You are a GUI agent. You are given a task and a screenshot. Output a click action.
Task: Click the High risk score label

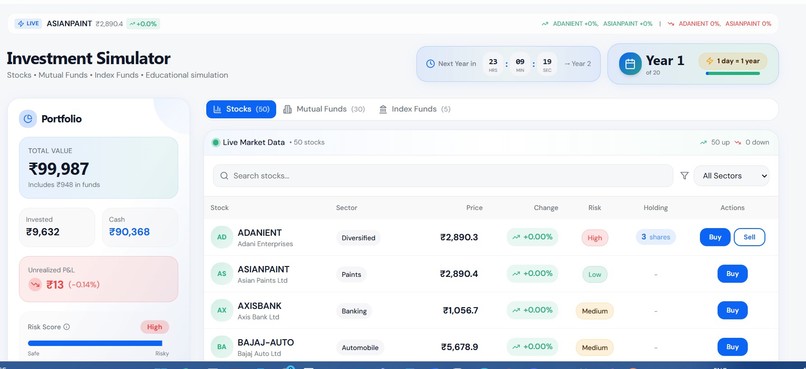coord(154,327)
